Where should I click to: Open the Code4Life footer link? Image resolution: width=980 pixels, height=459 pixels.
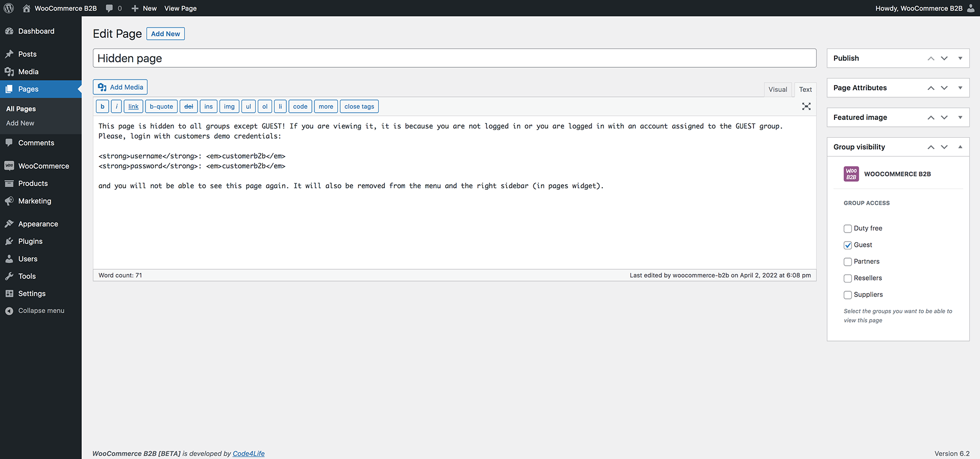pyautogui.click(x=249, y=453)
